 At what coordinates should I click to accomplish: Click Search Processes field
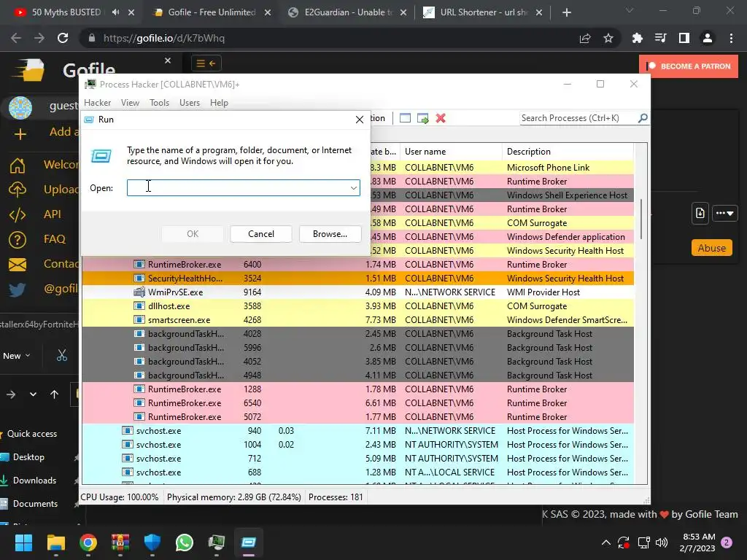(578, 117)
